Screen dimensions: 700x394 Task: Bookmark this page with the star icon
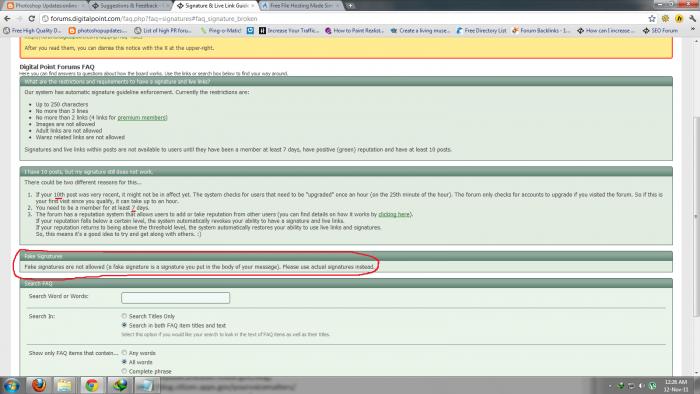[x=652, y=19]
